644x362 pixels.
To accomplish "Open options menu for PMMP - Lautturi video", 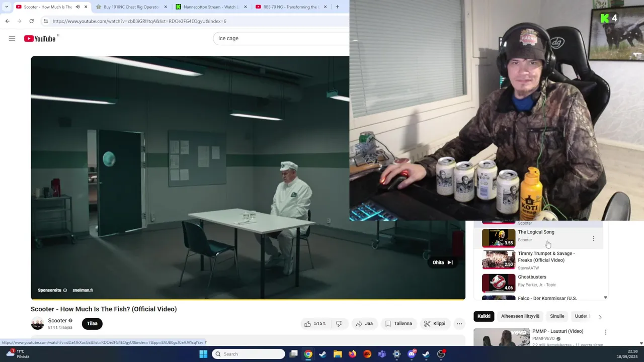I will point(605,332).
